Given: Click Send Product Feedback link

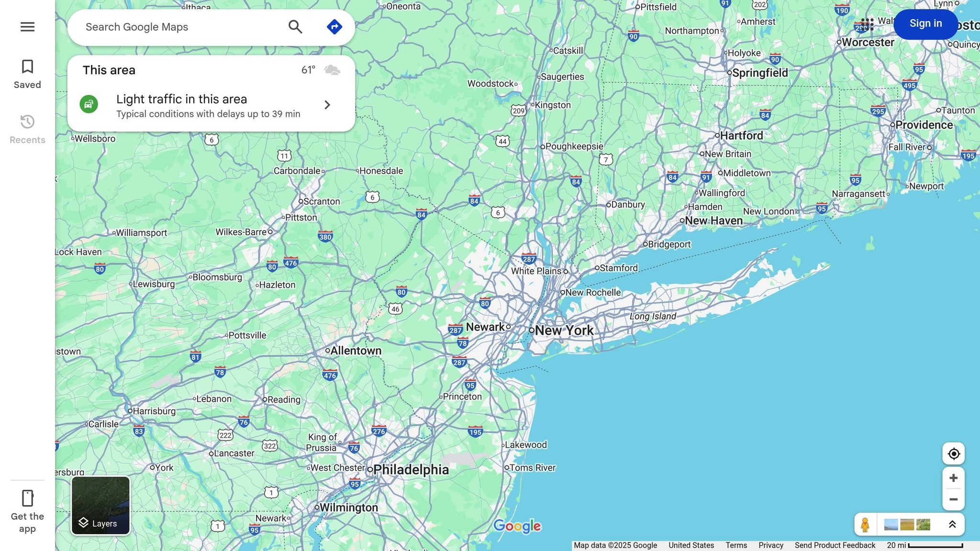Looking at the screenshot, I should coord(835,545).
